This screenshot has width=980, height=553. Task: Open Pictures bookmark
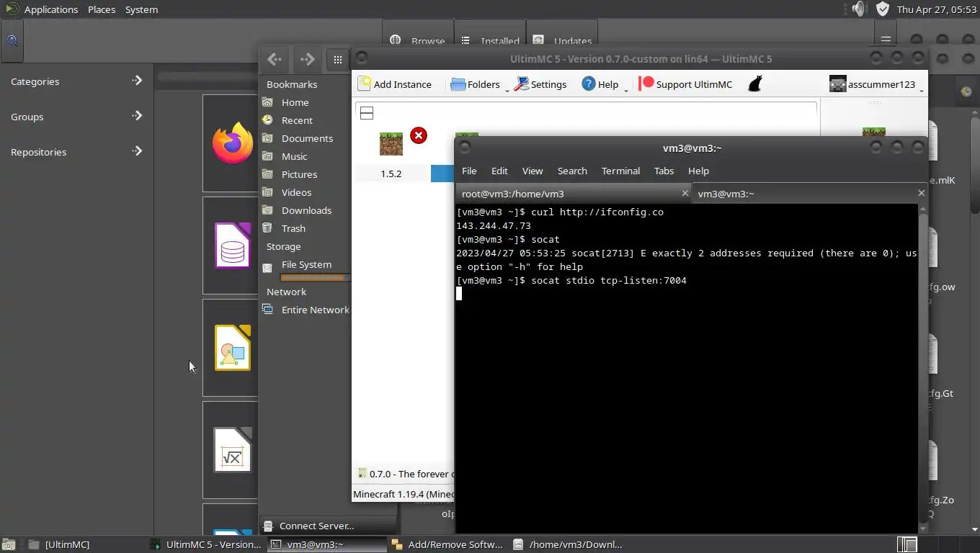point(299,174)
